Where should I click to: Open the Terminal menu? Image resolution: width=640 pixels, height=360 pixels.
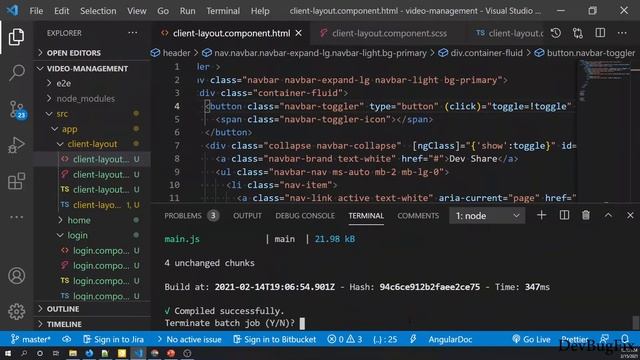click(223, 11)
